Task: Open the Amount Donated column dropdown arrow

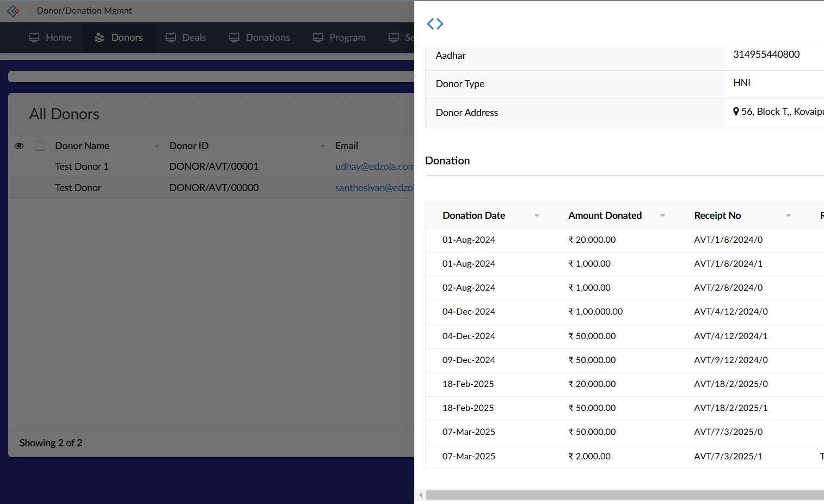Action: click(x=662, y=216)
